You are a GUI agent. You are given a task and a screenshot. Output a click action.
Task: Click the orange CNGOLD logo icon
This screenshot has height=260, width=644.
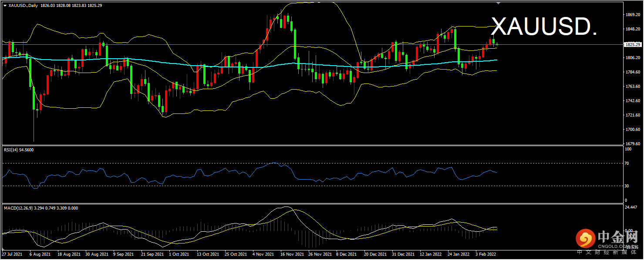(x=585, y=238)
